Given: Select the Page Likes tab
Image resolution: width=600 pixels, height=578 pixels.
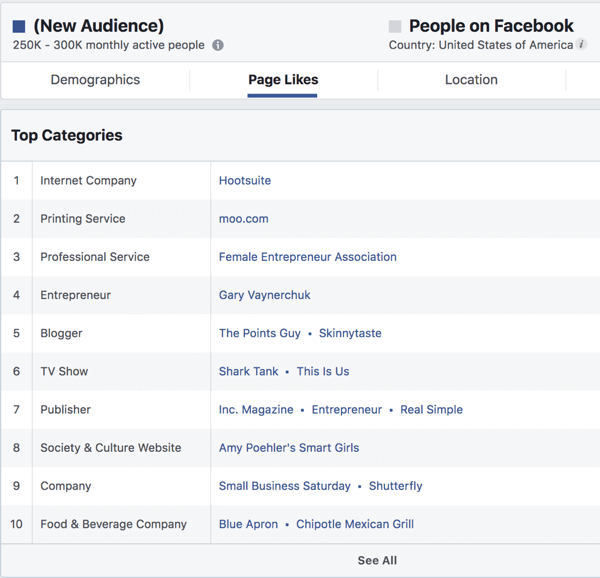Looking at the screenshot, I should [283, 80].
